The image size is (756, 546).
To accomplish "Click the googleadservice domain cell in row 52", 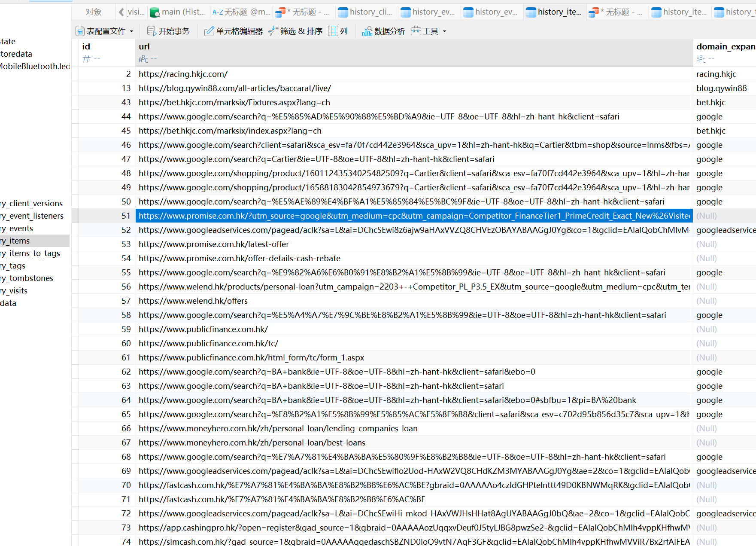I will point(725,230).
